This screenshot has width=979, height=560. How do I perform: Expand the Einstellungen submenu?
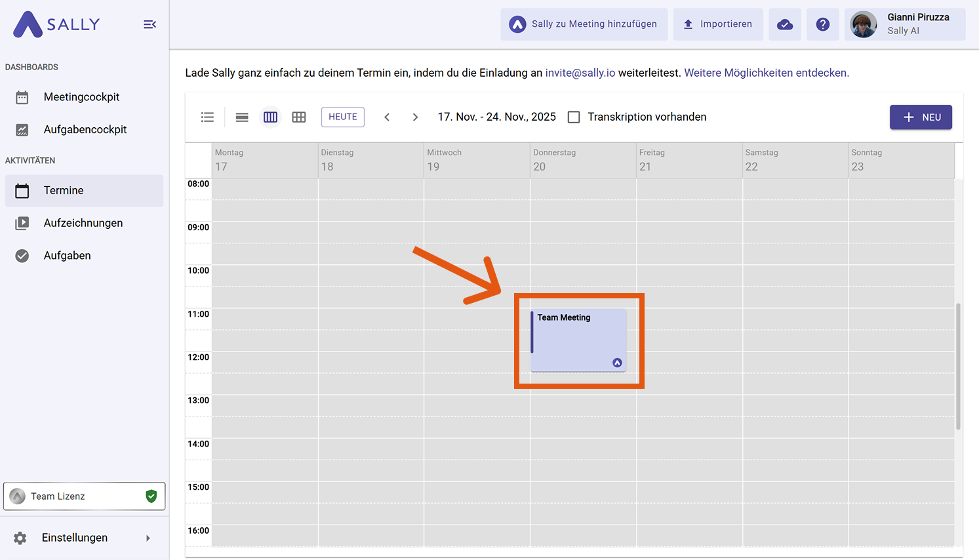click(148, 538)
